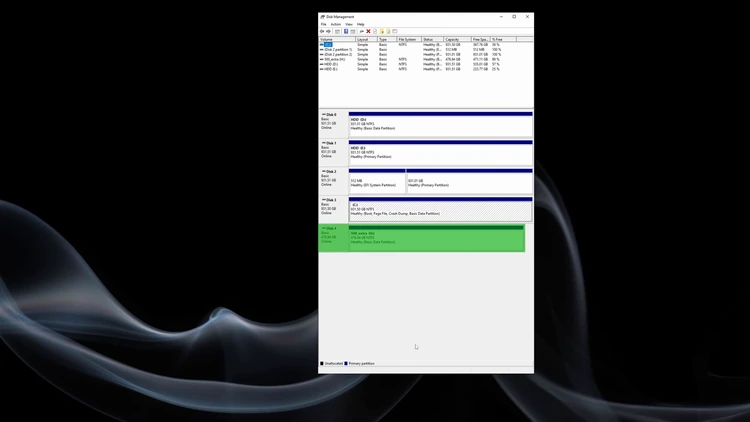
Task: Click the yellow folder toolbar icon beside the red X's neighbor
Action: (x=382, y=31)
